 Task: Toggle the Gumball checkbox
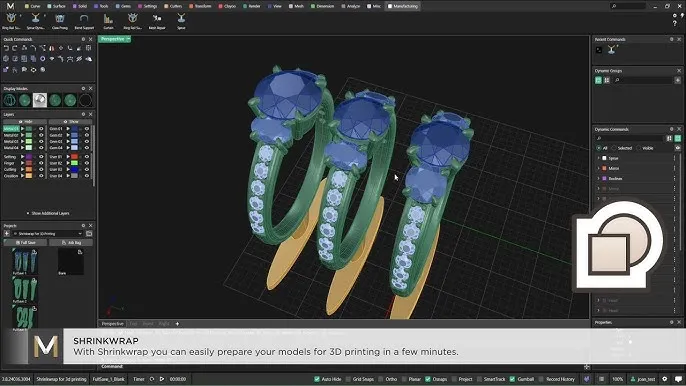tap(512, 379)
